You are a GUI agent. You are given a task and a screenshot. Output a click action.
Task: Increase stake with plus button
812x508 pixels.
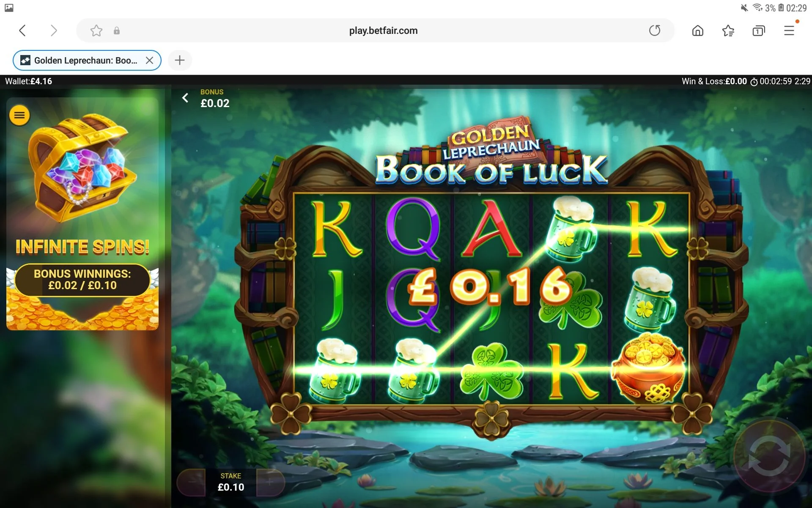(271, 482)
